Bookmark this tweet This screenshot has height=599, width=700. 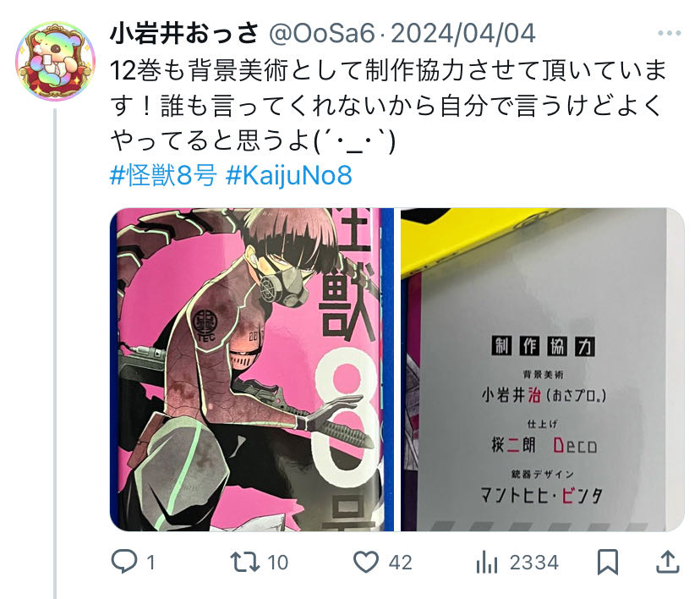[x=608, y=562]
